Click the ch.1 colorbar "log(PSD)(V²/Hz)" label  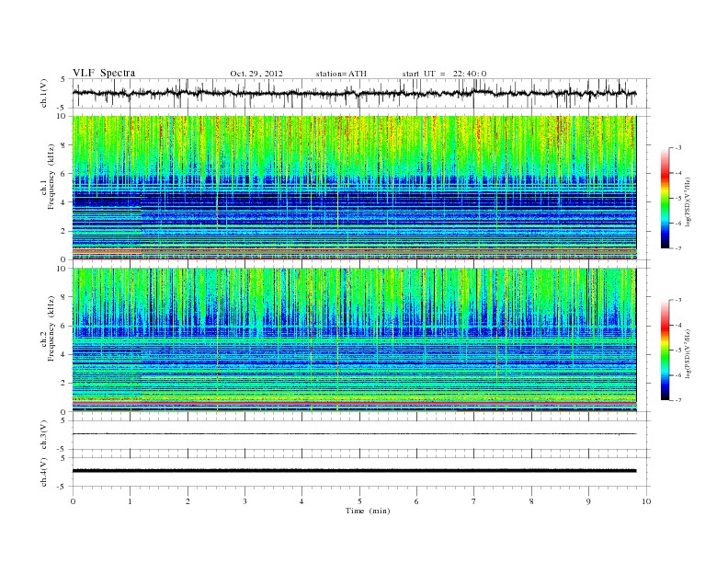click(689, 201)
